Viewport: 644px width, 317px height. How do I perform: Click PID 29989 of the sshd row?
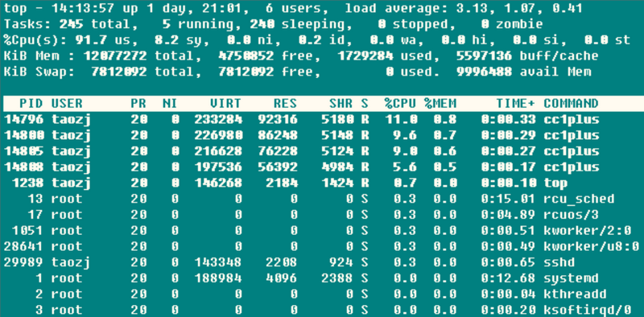click(x=23, y=262)
